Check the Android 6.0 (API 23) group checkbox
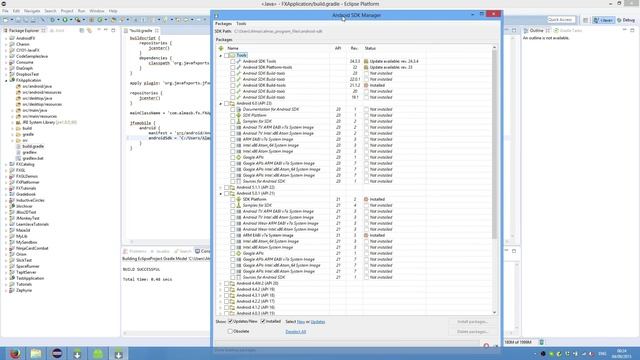 coord(227,103)
